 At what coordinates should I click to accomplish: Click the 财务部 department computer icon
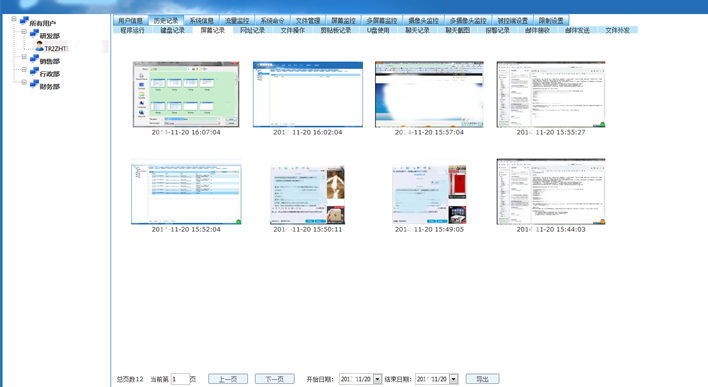pos(34,84)
